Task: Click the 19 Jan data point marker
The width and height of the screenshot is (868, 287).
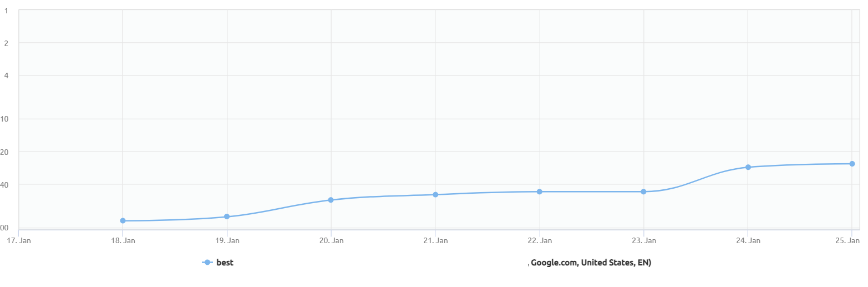Action: [x=227, y=216]
